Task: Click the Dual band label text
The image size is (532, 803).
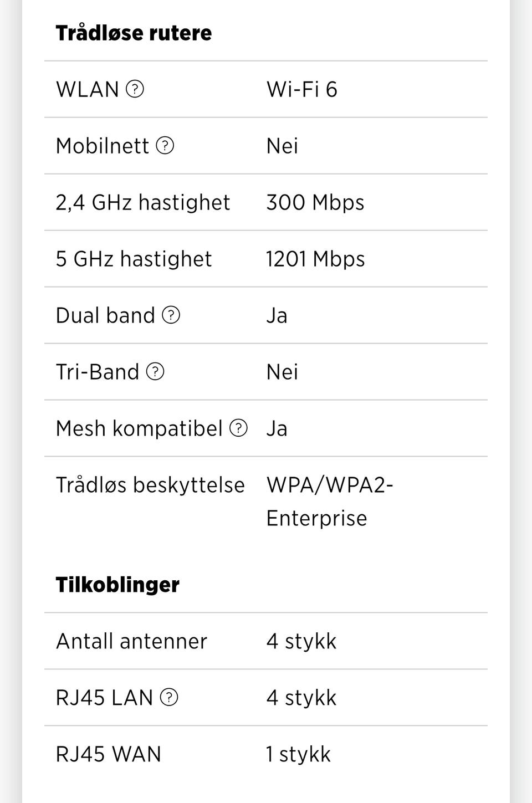Action: coord(105,315)
